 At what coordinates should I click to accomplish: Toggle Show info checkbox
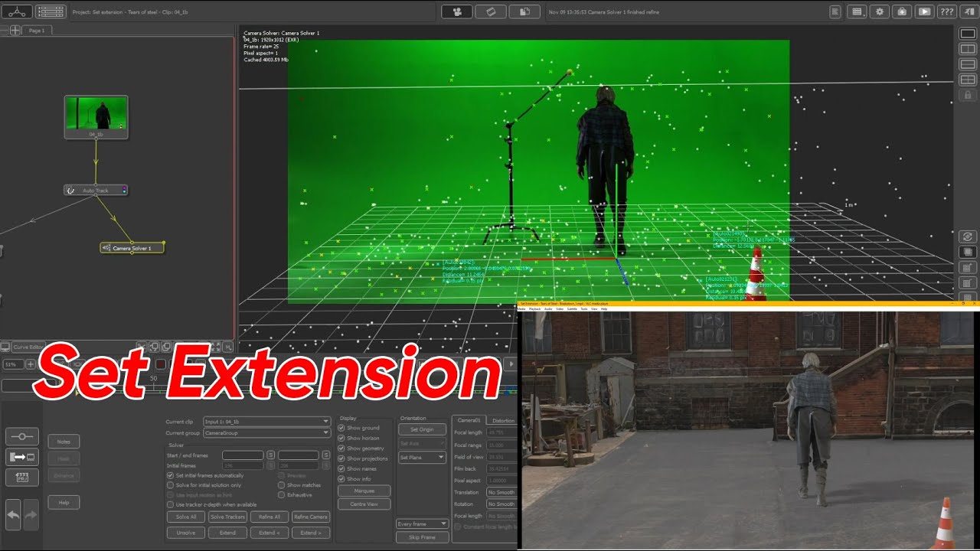click(341, 479)
